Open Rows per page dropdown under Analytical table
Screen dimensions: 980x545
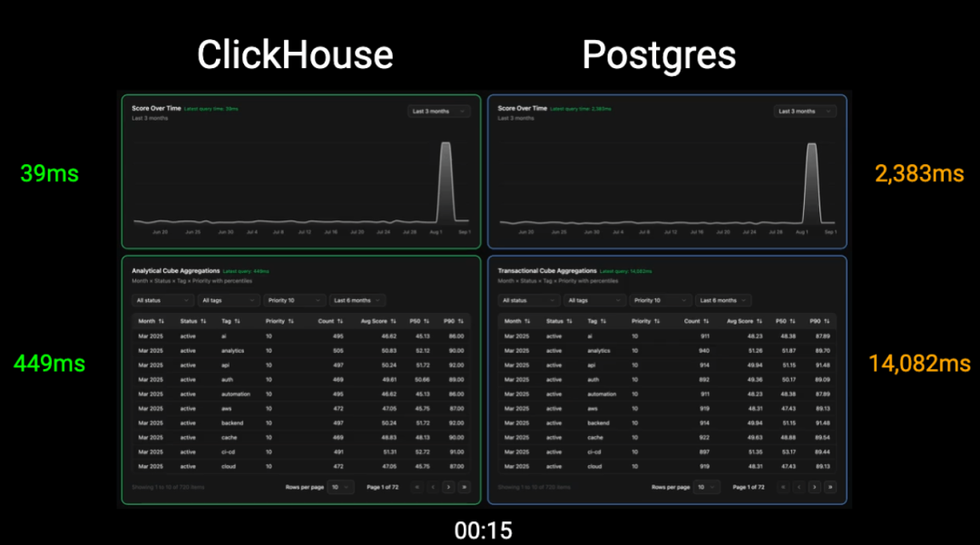point(339,487)
